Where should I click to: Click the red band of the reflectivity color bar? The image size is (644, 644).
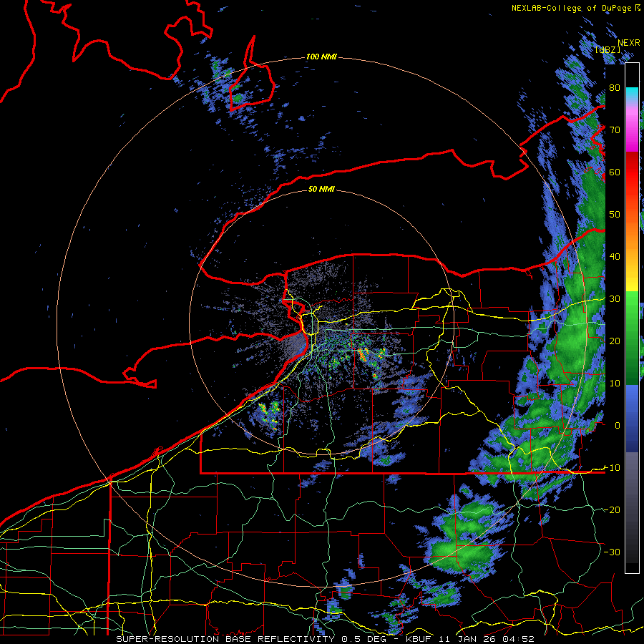632,172
